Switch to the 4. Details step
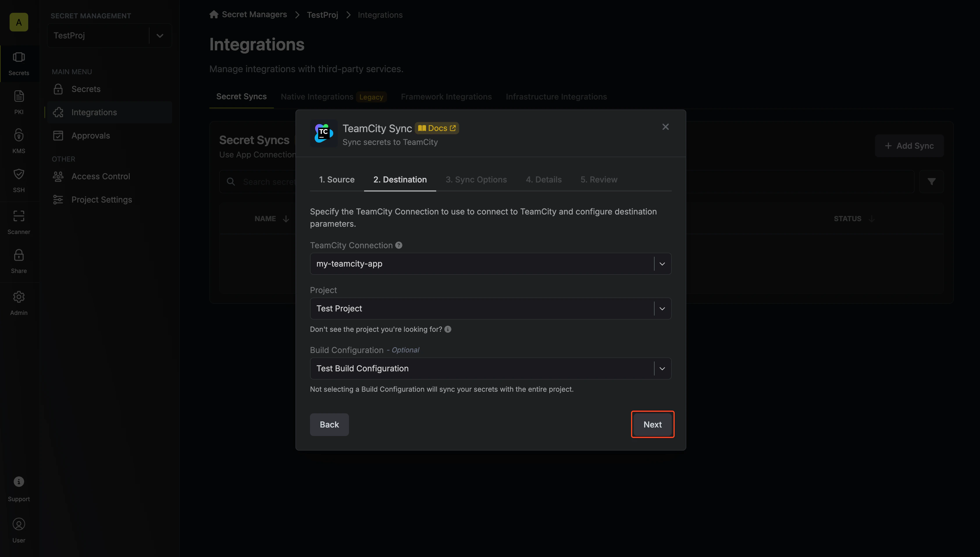Screen dimensions: 980x557 [544, 180]
